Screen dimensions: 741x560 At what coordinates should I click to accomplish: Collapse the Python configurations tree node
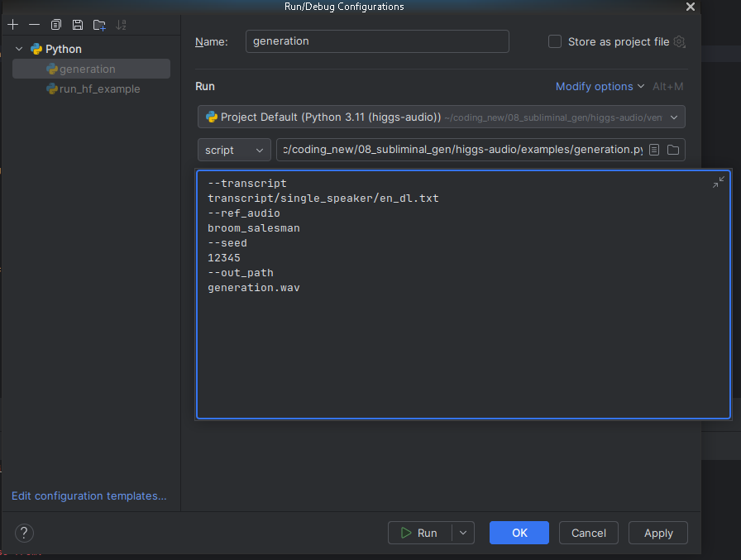(x=19, y=49)
